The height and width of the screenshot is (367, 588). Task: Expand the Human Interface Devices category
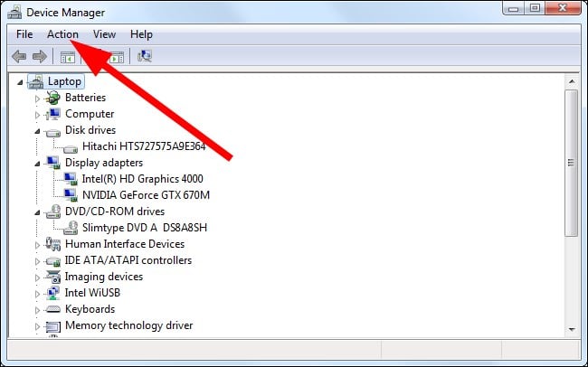click(x=37, y=245)
